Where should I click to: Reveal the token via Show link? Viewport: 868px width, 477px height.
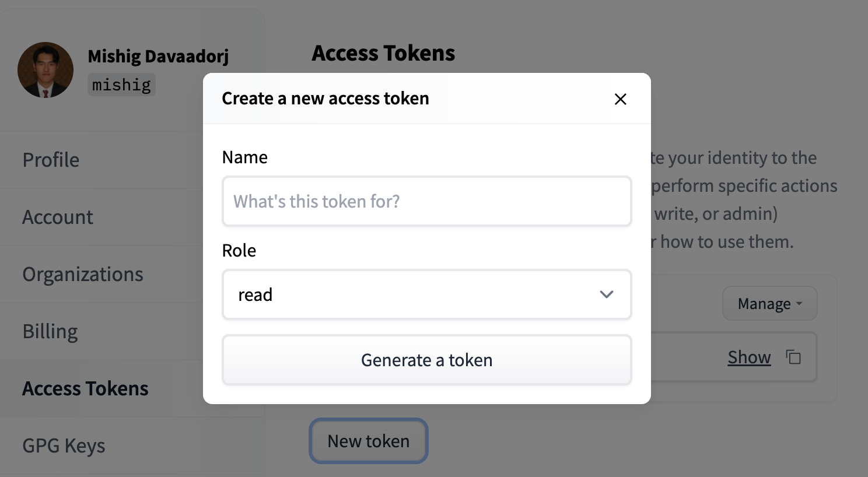[749, 357]
